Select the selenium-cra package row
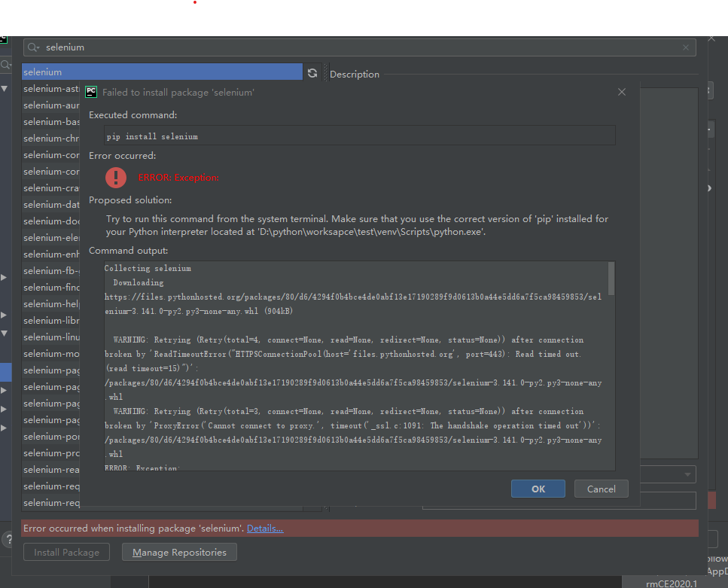The width and height of the screenshot is (728, 588). tap(51, 188)
